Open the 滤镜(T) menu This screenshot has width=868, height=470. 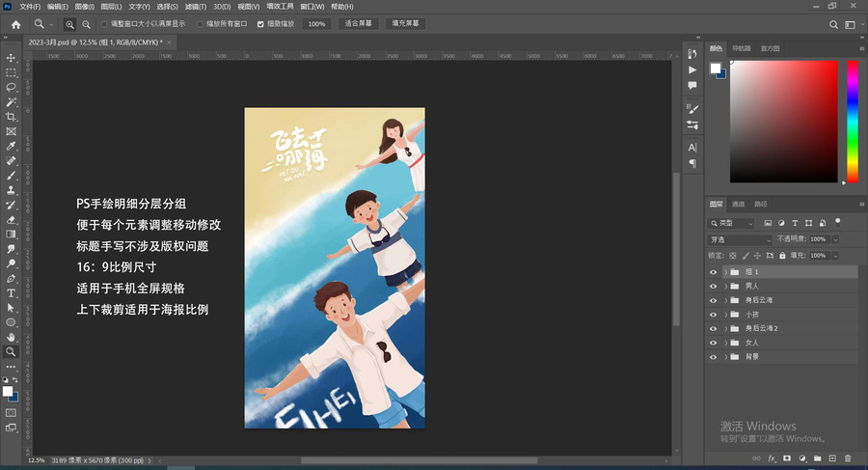pyautogui.click(x=196, y=7)
